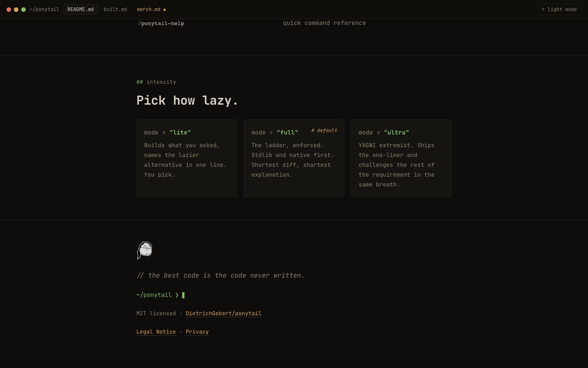Click the ponytail face mascot icon

point(145,250)
